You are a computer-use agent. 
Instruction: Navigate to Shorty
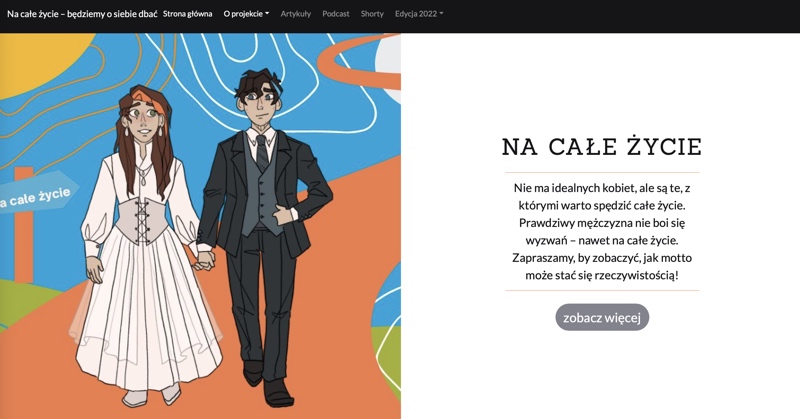pyautogui.click(x=372, y=14)
